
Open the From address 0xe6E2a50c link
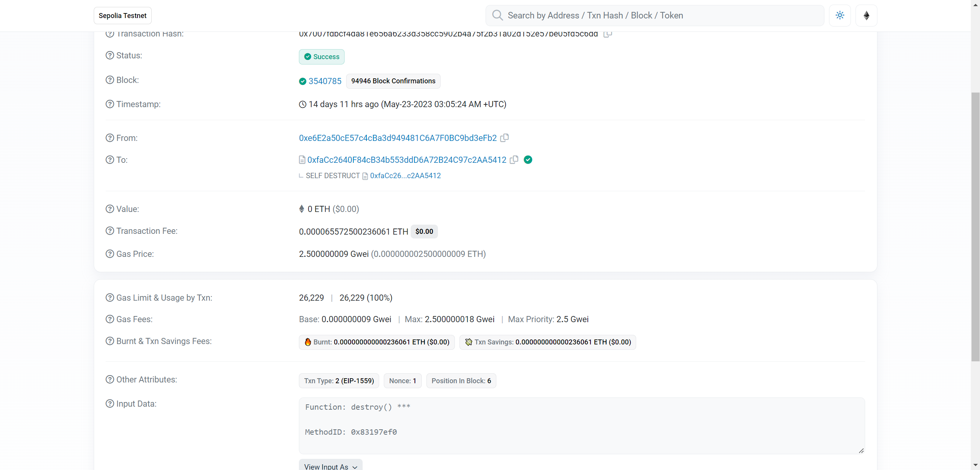(x=398, y=138)
